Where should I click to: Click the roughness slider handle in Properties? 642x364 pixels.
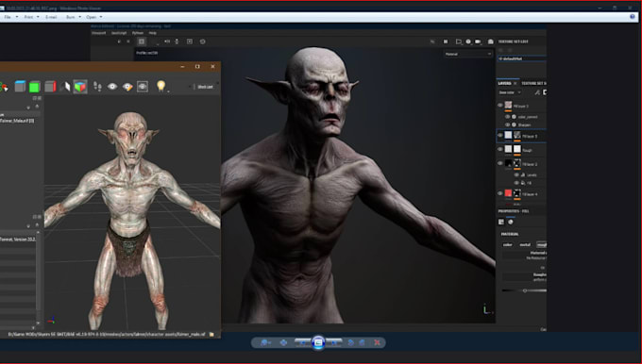pos(525,290)
